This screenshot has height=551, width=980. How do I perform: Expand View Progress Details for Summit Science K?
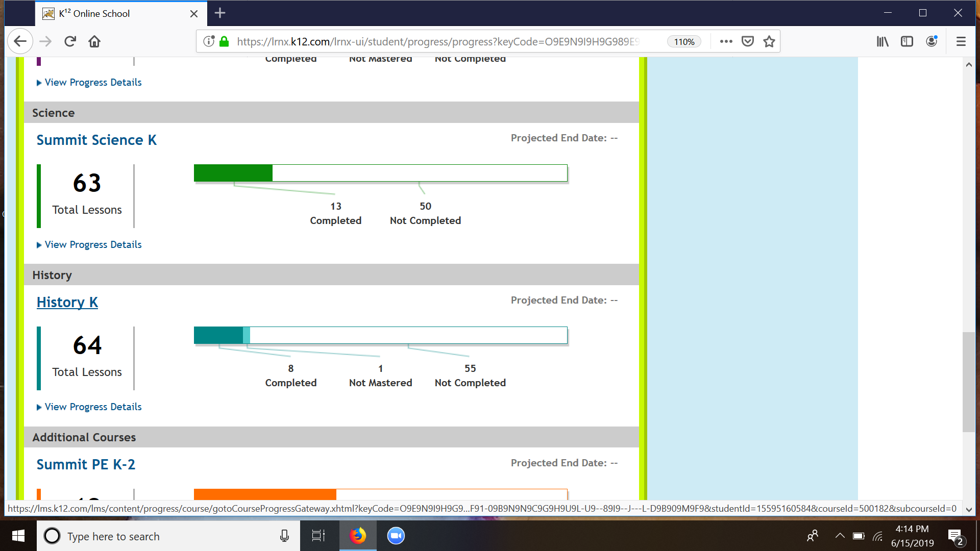89,245
